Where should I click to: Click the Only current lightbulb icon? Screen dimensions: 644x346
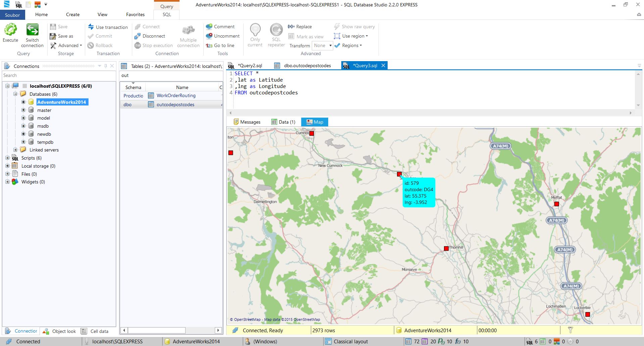[255, 30]
